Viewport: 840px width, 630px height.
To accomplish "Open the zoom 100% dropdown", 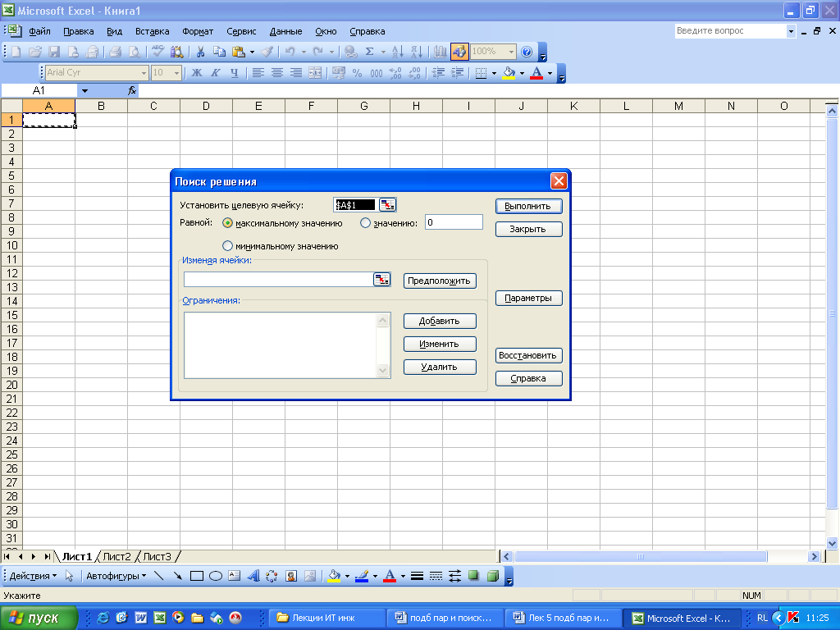I will (x=511, y=52).
